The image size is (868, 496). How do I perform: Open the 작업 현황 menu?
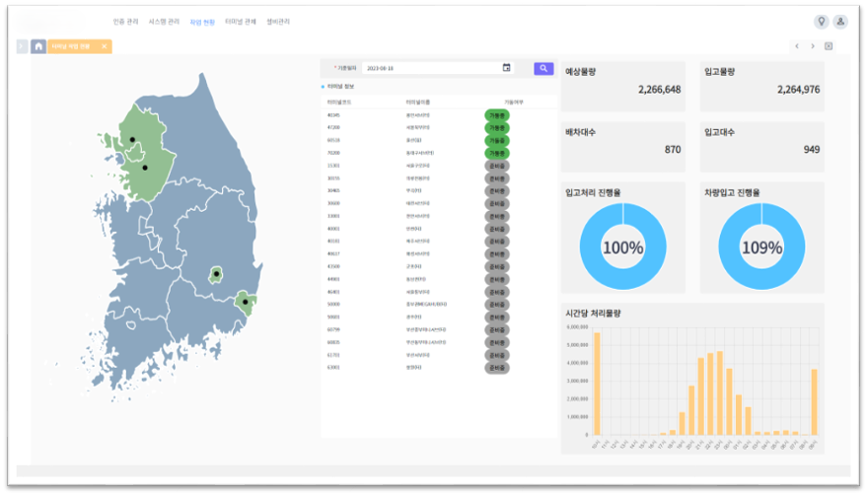pyautogui.click(x=202, y=22)
